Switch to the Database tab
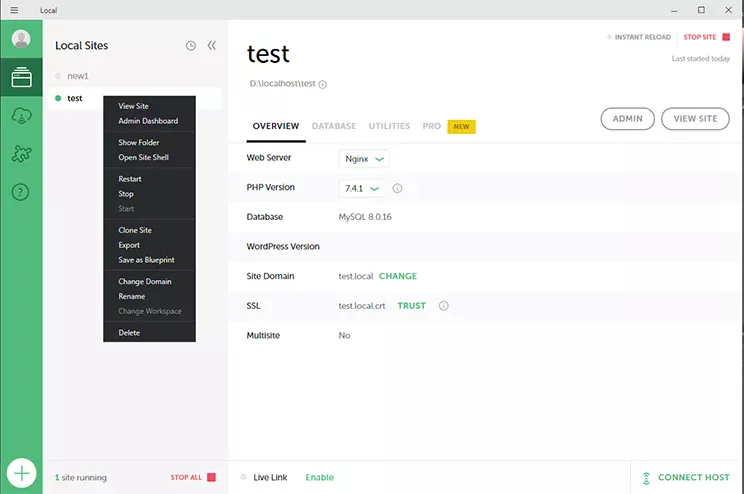The width and height of the screenshot is (744, 494). coord(333,127)
